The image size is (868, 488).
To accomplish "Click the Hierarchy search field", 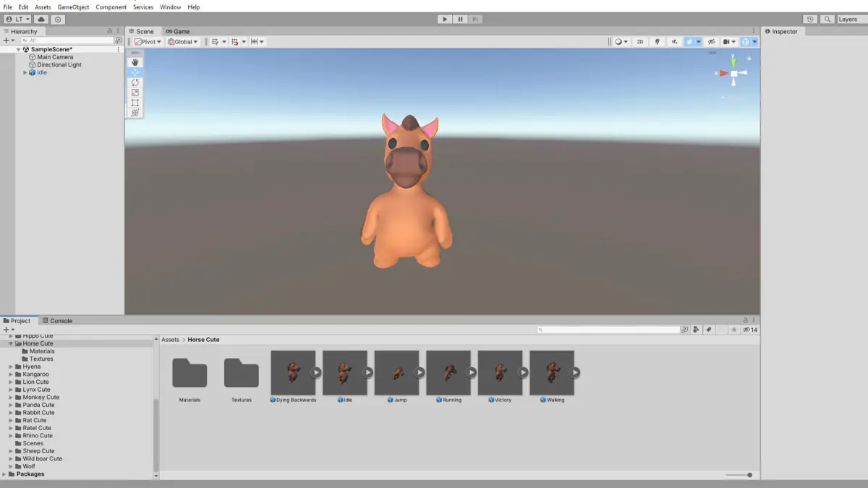I will [x=68, y=40].
